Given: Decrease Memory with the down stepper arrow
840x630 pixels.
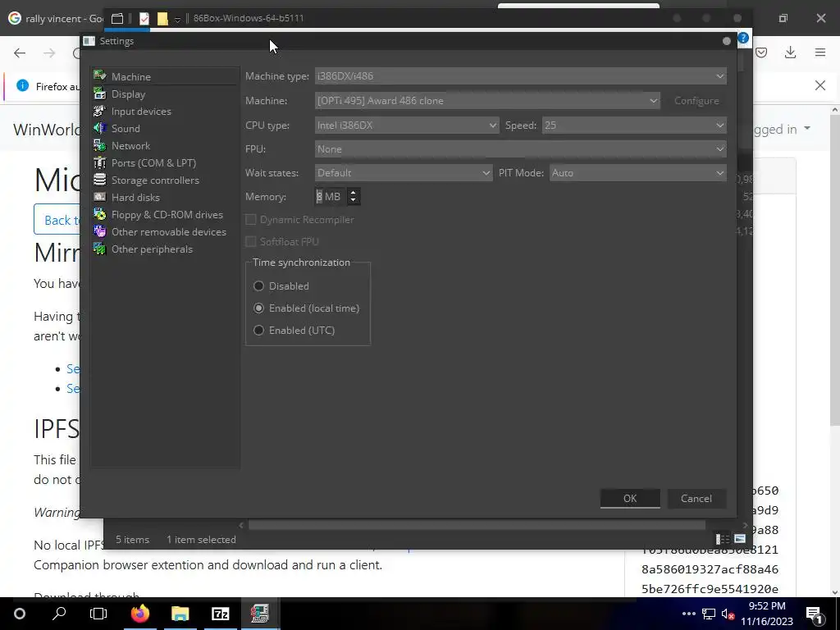Looking at the screenshot, I should click(353, 201).
